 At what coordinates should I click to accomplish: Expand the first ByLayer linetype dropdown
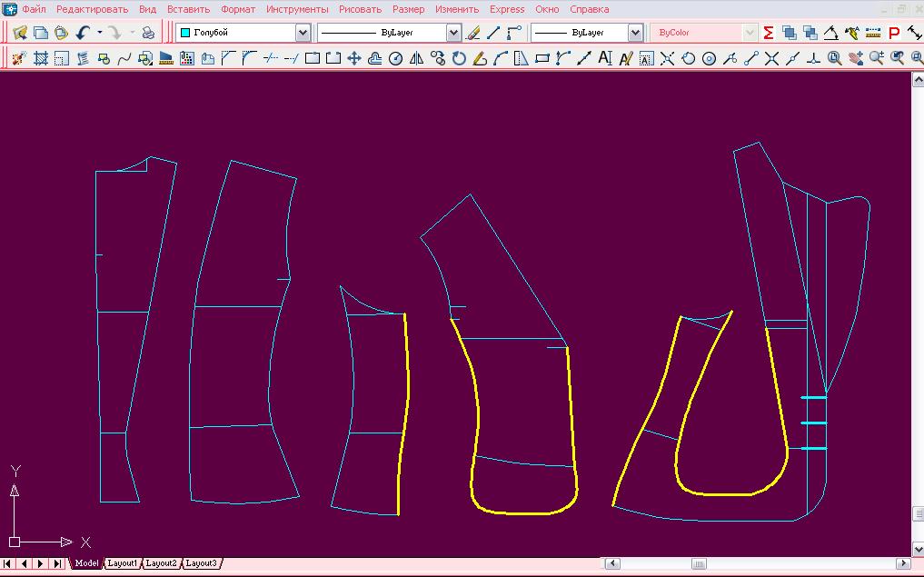point(453,33)
